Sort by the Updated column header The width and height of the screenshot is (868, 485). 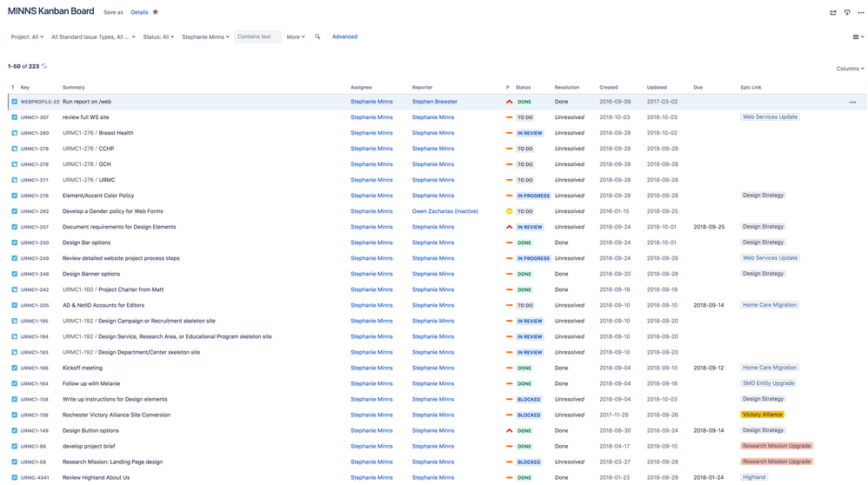[x=657, y=88]
